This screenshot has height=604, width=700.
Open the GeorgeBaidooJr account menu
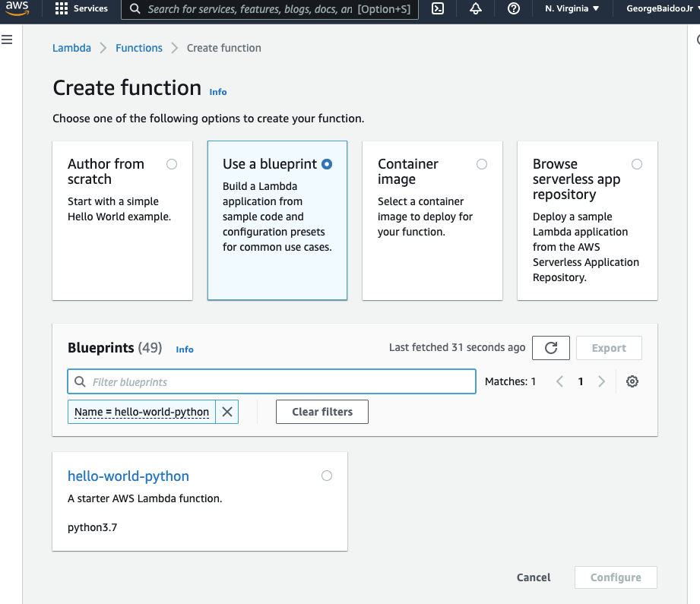tap(659, 10)
